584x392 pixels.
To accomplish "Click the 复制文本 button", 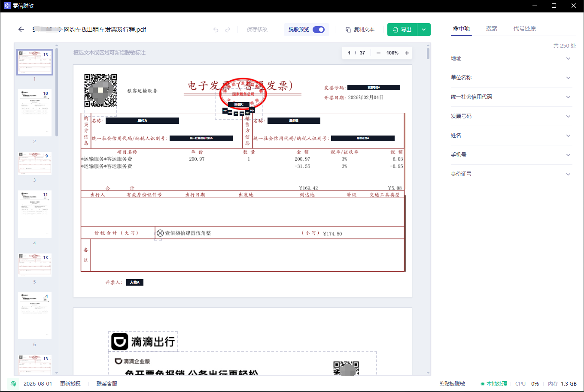I will (x=360, y=30).
